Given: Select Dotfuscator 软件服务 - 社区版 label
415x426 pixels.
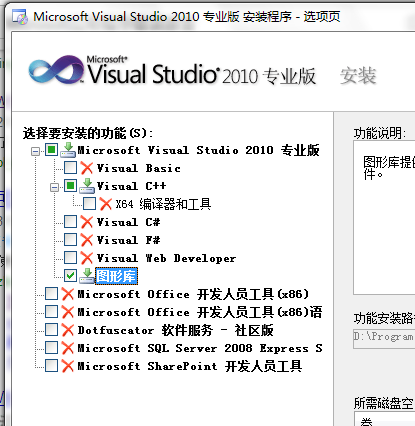Looking at the screenshot, I should [x=175, y=330].
